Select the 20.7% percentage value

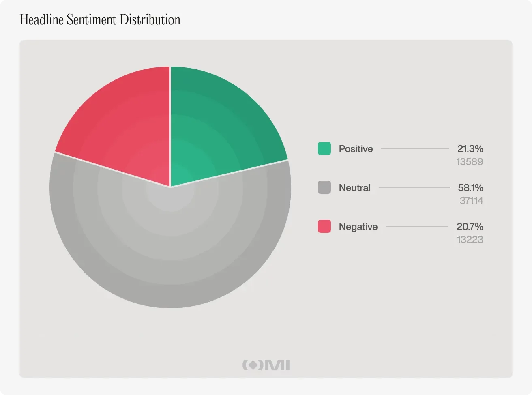pos(470,227)
